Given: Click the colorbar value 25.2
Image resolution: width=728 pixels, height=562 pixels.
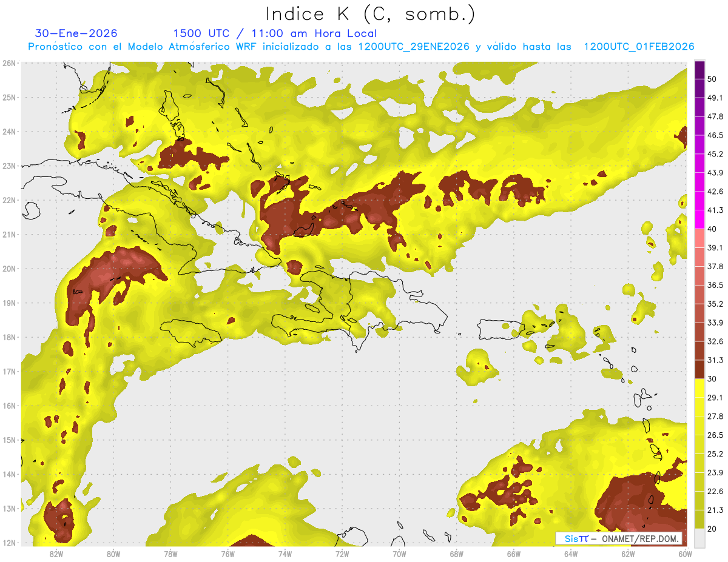Looking at the screenshot, I should click(715, 453).
